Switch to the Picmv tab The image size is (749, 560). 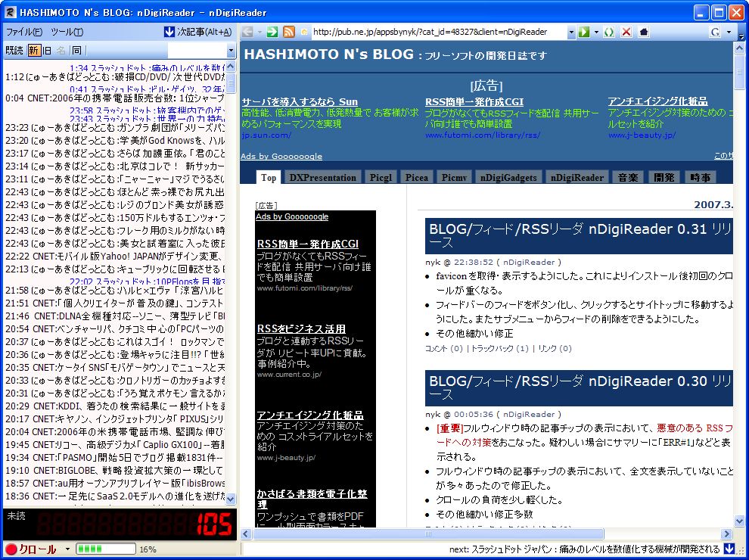coord(454,177)
